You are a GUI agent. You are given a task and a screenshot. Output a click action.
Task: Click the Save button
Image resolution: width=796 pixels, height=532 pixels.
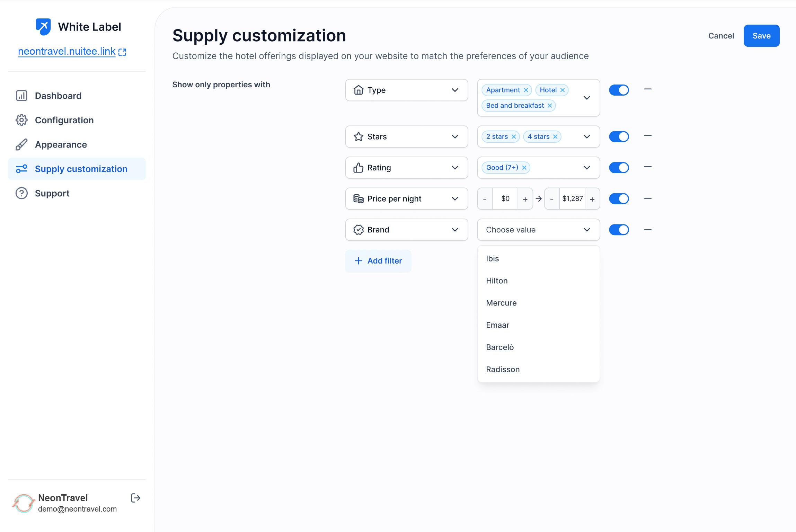(761, 36)
